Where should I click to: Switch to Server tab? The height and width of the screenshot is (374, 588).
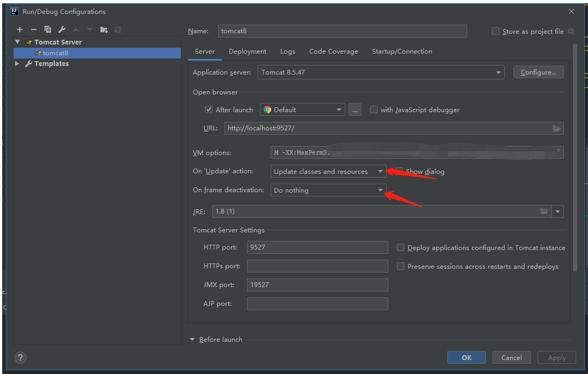[205, 52]
